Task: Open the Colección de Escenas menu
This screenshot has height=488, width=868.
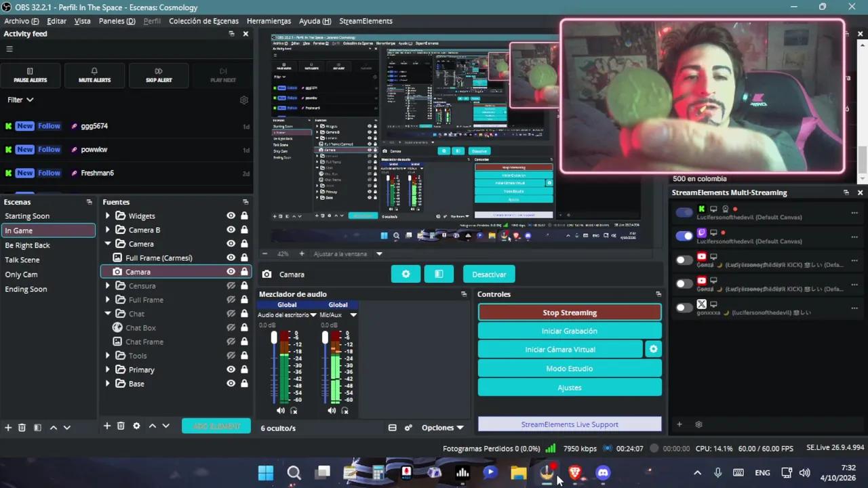Action: point(203,21)
